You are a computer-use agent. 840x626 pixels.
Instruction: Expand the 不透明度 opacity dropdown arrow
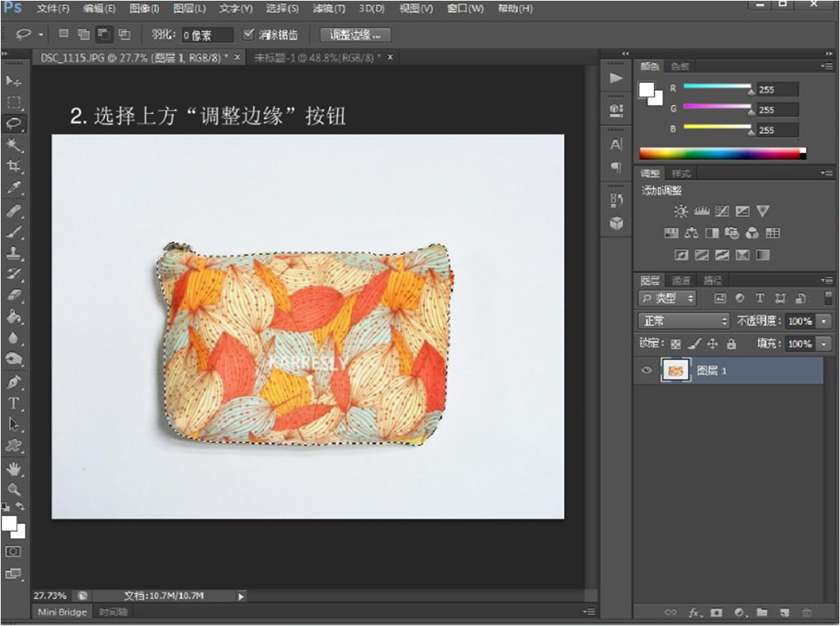(x=824, y=321)
